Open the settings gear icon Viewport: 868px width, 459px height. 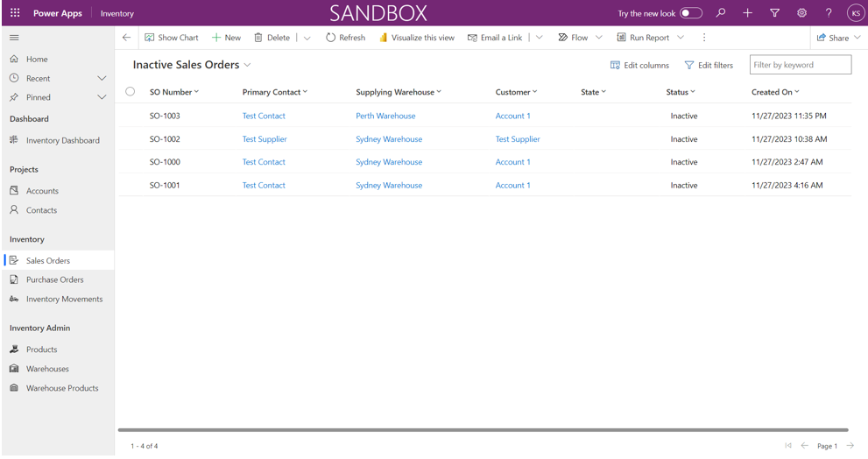801,13
